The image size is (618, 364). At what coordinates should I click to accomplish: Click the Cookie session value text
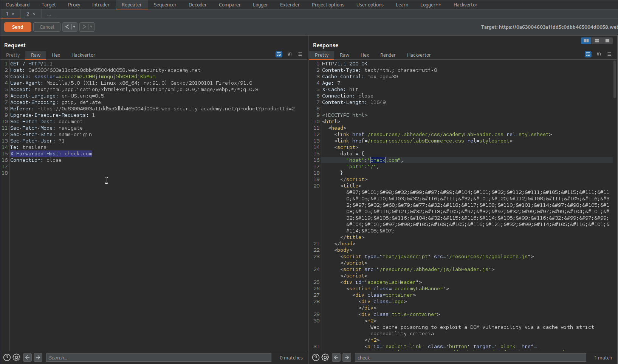point(107,76)
